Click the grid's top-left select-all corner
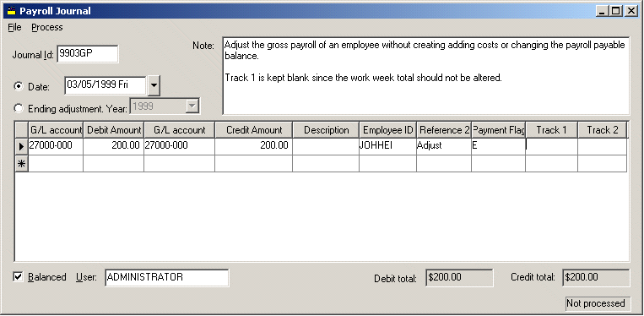644x316 pixels. click(x=21, y=130)
